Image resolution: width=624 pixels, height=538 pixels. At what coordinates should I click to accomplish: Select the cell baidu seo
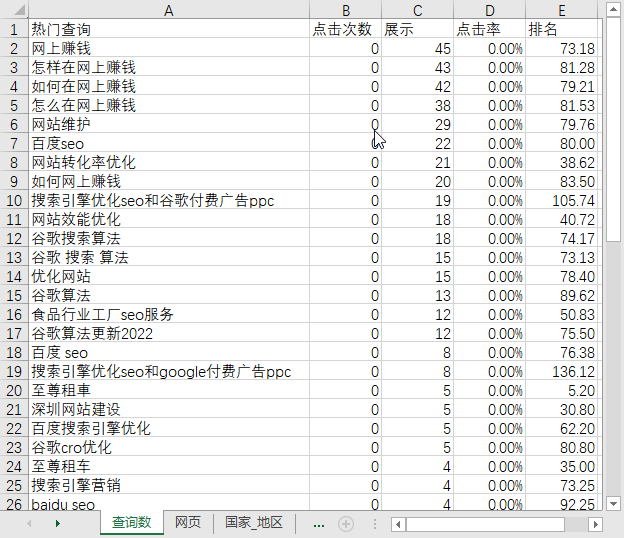169,504
